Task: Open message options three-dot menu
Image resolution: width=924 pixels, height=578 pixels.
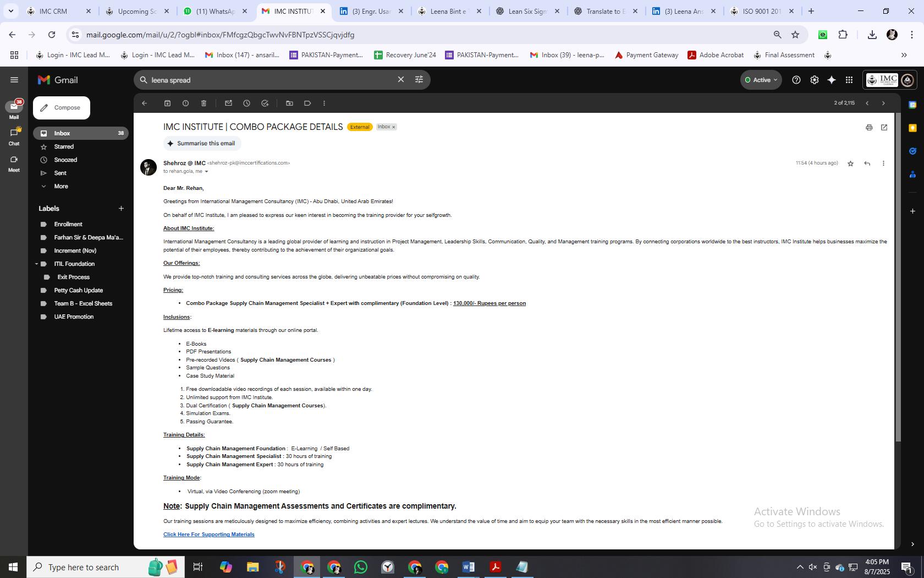Action: (883, 163)
